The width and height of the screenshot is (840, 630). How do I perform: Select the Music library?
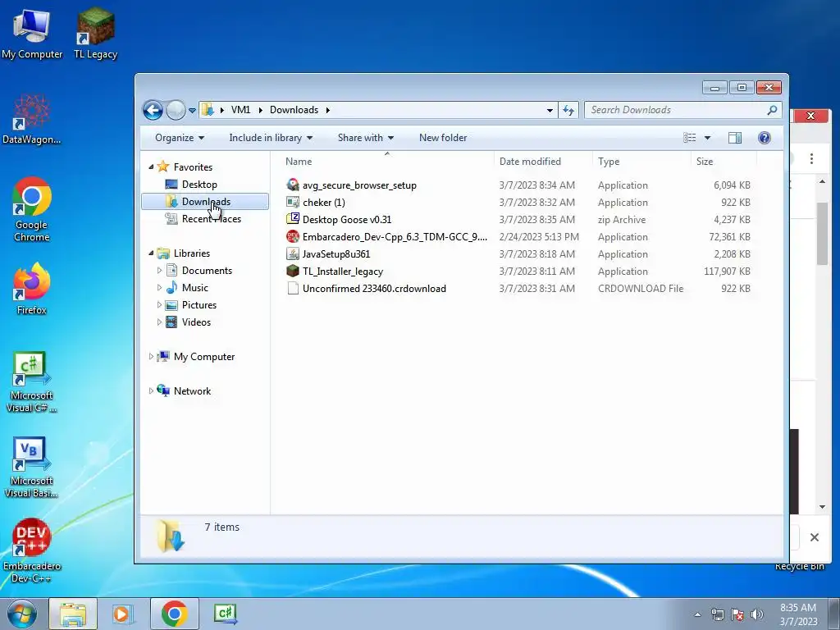click(x=194, y=288)
